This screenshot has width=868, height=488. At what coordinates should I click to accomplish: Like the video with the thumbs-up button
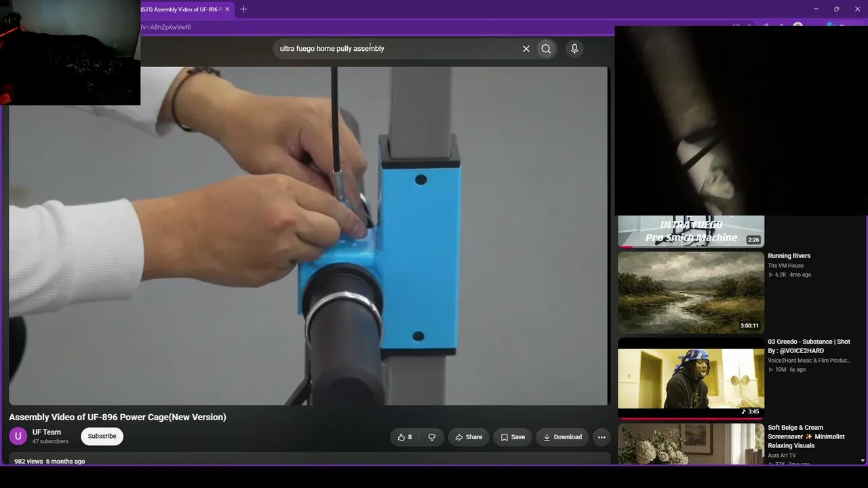tap(405, 437)
